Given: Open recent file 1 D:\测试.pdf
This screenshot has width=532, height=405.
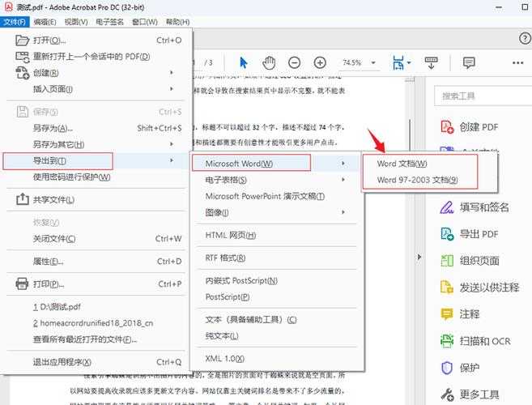Looking at the screenshot, I should 57,307.
